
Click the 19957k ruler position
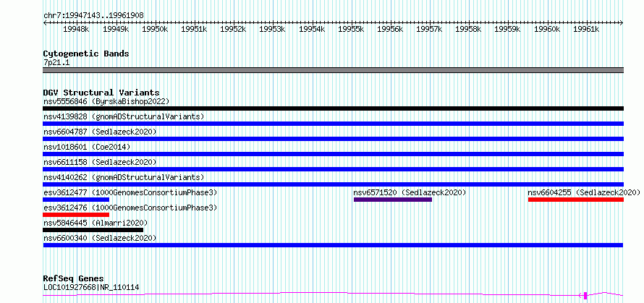point(430,30)
